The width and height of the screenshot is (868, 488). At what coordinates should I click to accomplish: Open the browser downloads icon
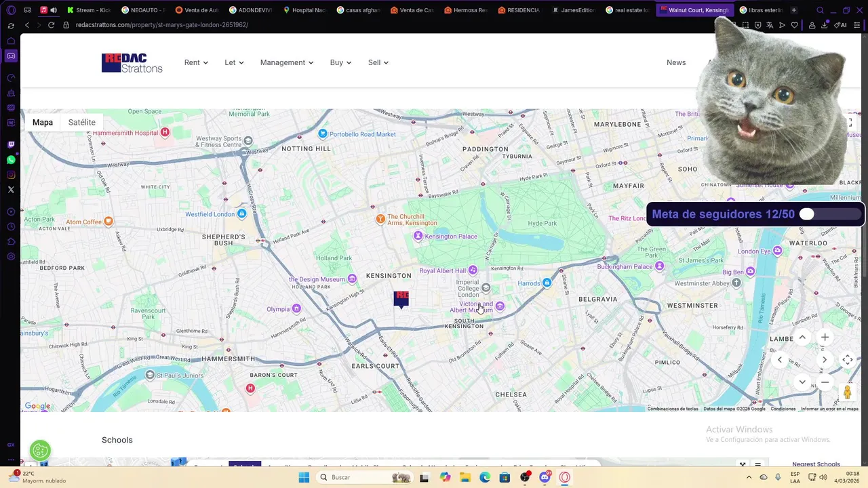pos(824,25)
